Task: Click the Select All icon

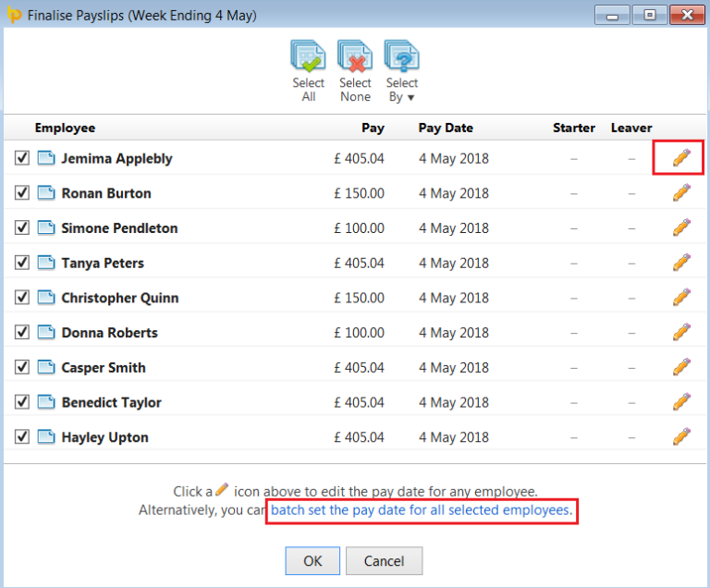Action: pyautogui.click(x=308, y=57)
